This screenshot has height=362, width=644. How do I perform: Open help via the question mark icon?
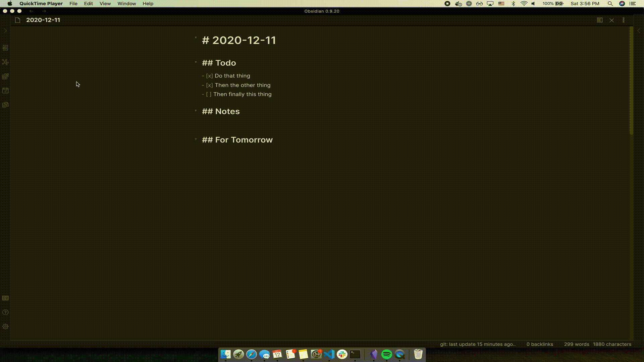(x=5, y=312)
